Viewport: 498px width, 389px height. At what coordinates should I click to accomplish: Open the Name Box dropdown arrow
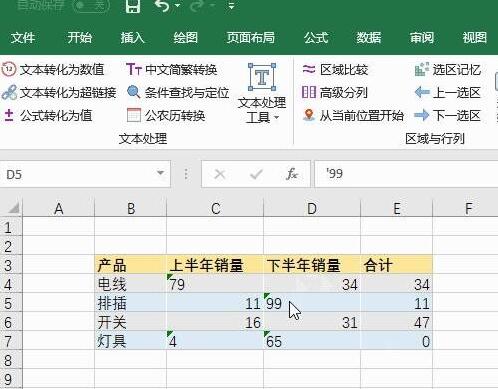(160, 173)
